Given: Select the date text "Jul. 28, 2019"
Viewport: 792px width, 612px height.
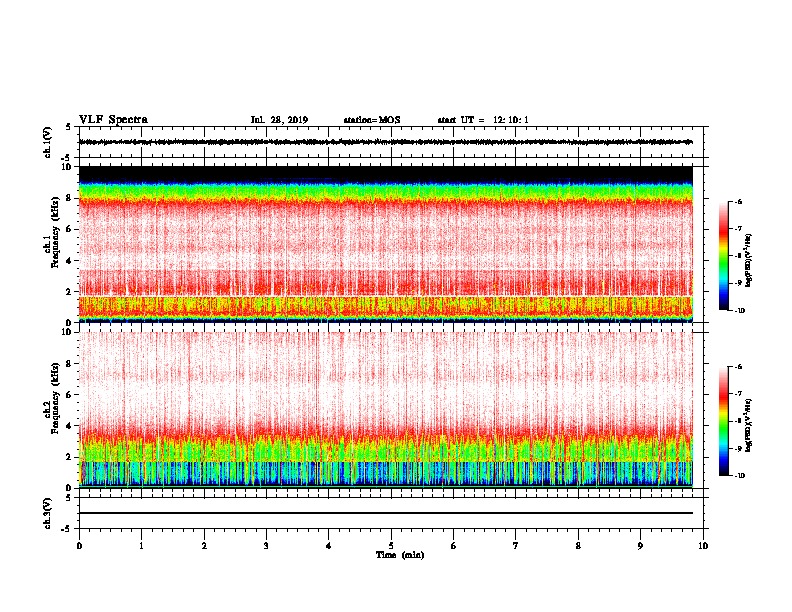Looking at the screenshot, I should pyautogui.click(x=279, y=120).
